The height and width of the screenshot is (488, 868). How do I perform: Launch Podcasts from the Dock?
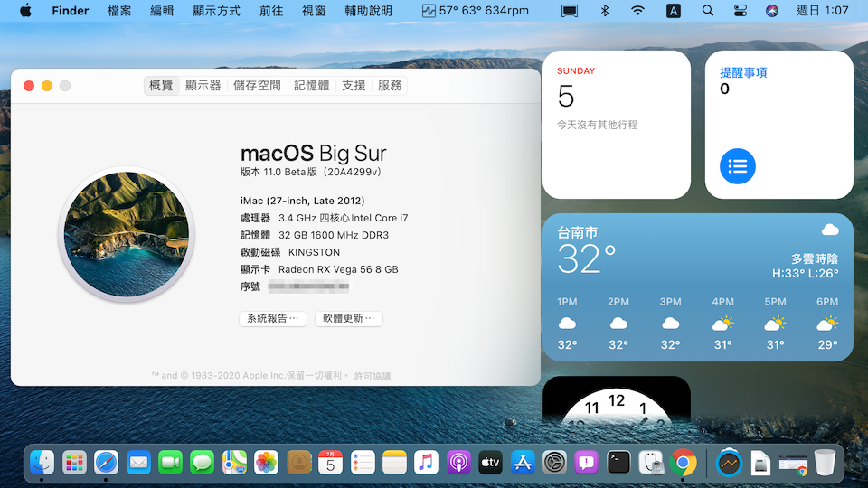coord(458,463)
